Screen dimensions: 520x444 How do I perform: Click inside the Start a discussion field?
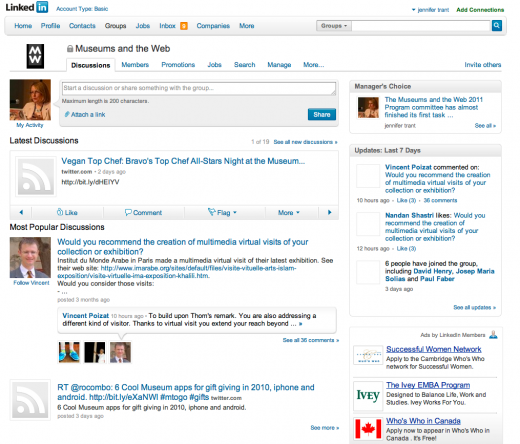point(199,88)
